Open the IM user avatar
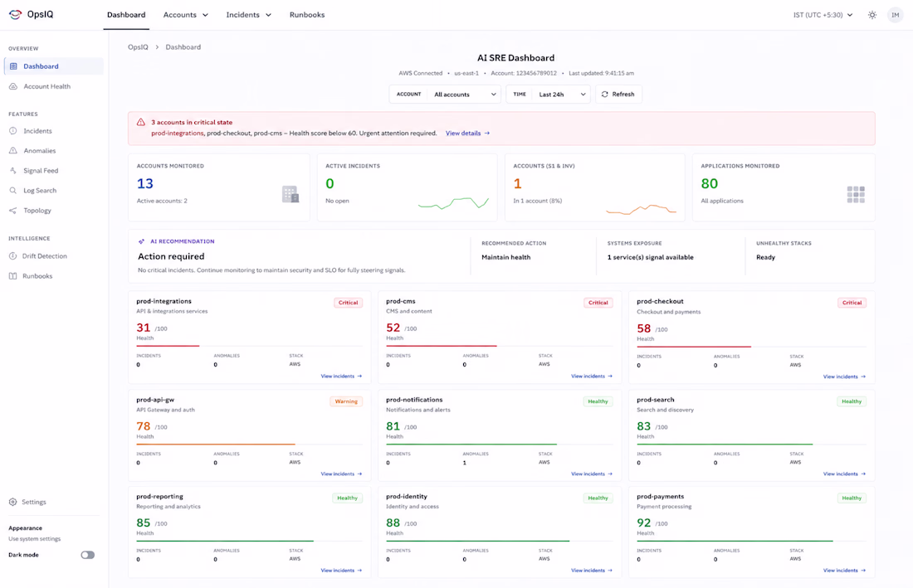The height and width of the screenshot is (588, 913). tap(895, 15)
